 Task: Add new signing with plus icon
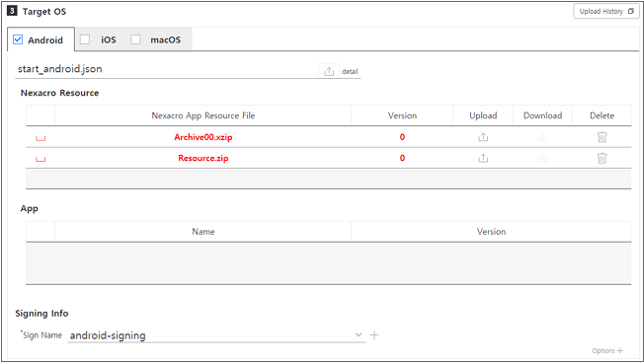(x=374, y=335)
